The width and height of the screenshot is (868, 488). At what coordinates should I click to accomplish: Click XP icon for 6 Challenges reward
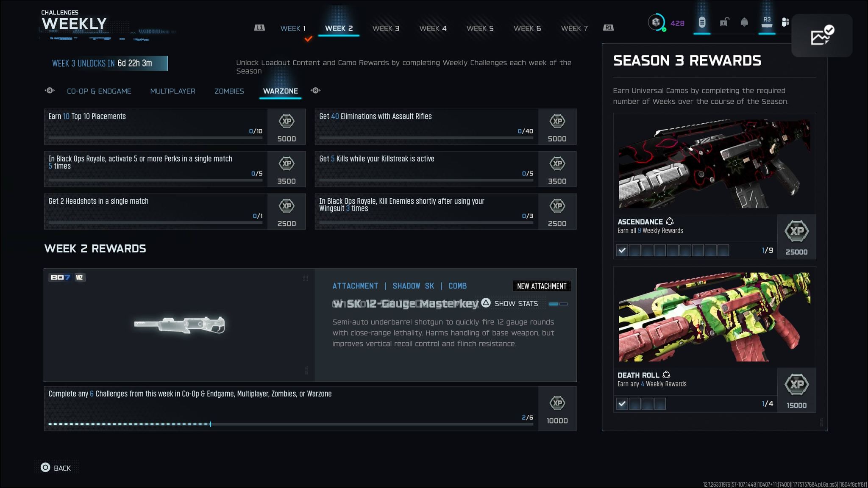557,403
